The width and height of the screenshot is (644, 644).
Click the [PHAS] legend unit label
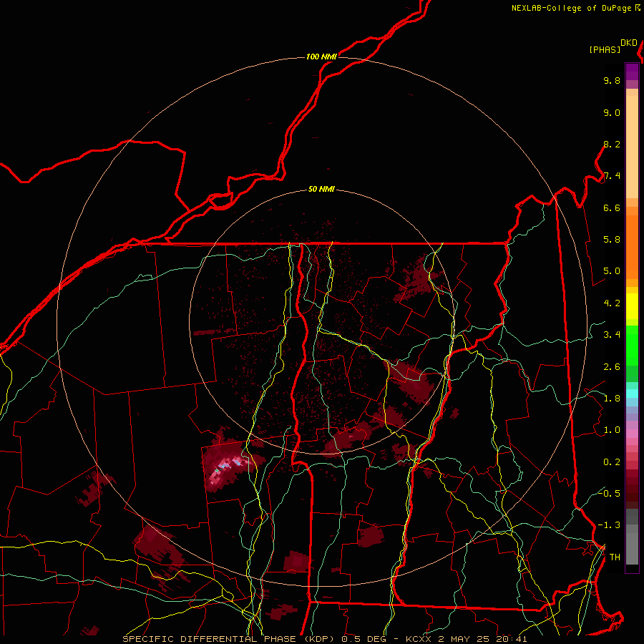click(605, 49)
